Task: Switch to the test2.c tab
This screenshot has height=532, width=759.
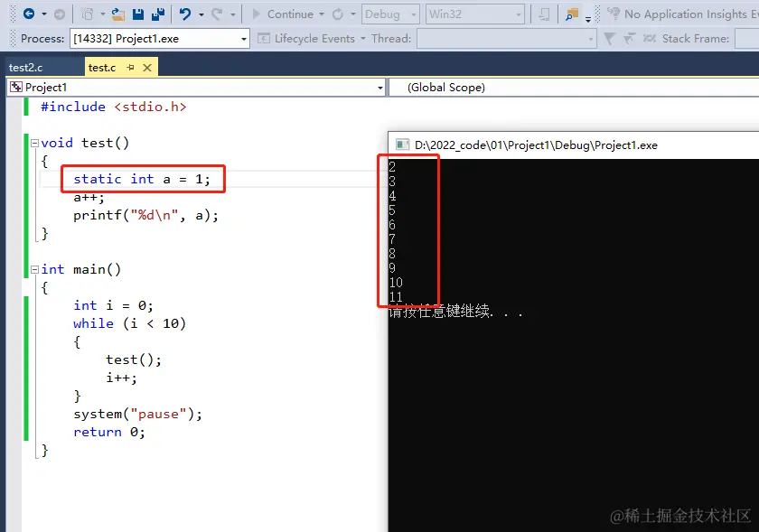Action: click(x=26, y=67)
